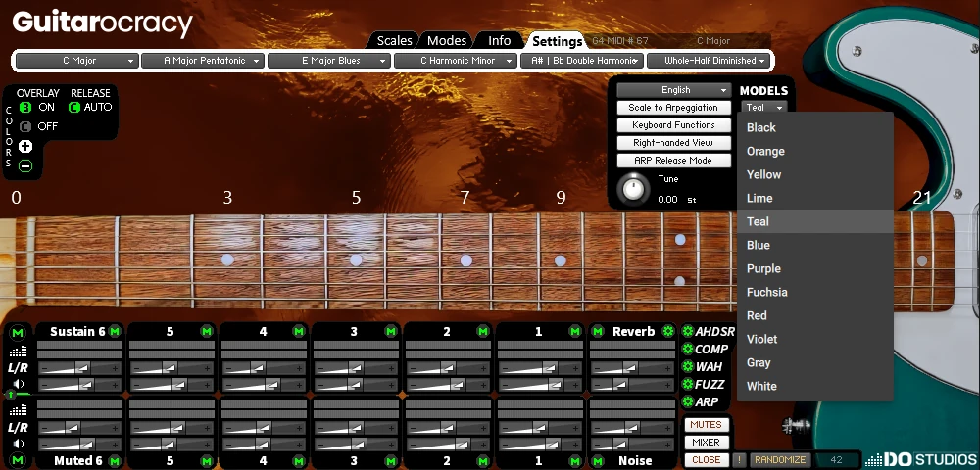This screenshot has width=980, height=470.
Task: Click the CLOSE button
Action: tap(706, 459)
